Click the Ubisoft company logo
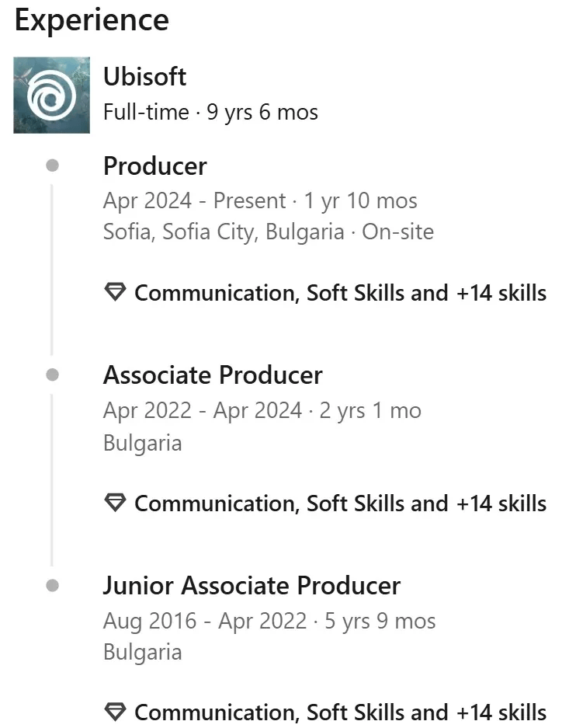576x728 pixels. (51, 95)
